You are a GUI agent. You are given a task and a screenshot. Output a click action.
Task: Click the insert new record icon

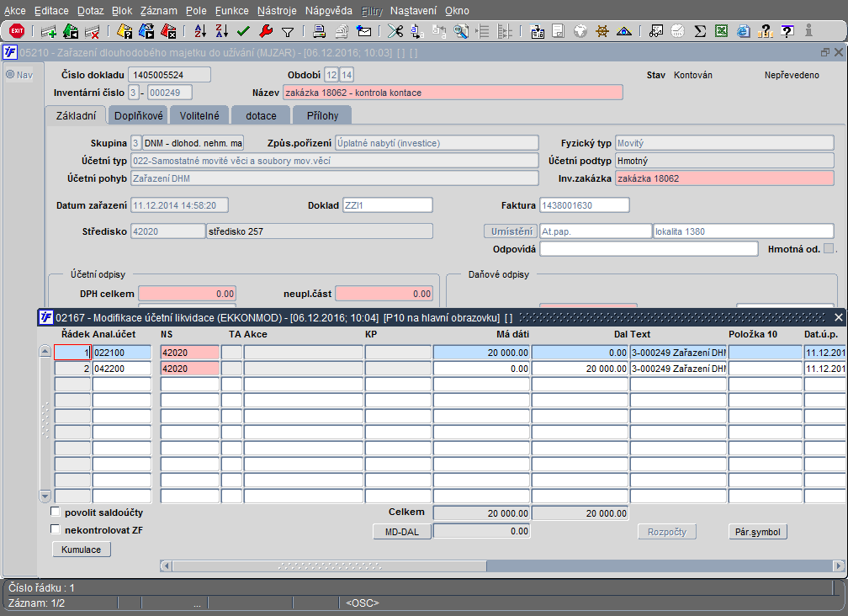click(49, 31)
